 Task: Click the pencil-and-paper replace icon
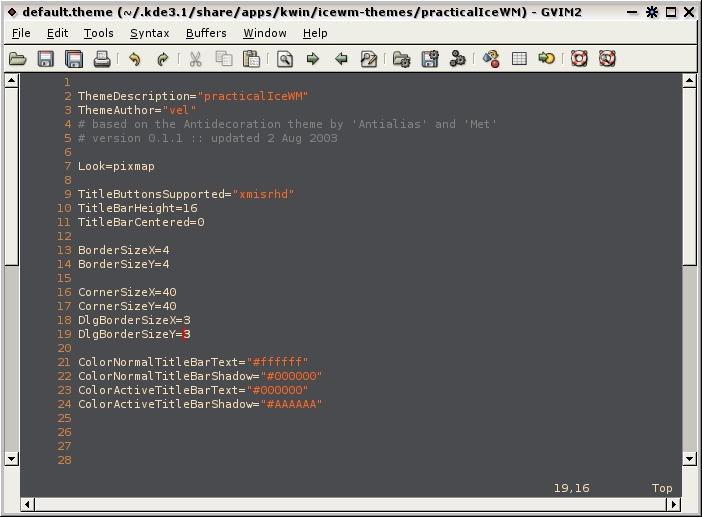369,59
